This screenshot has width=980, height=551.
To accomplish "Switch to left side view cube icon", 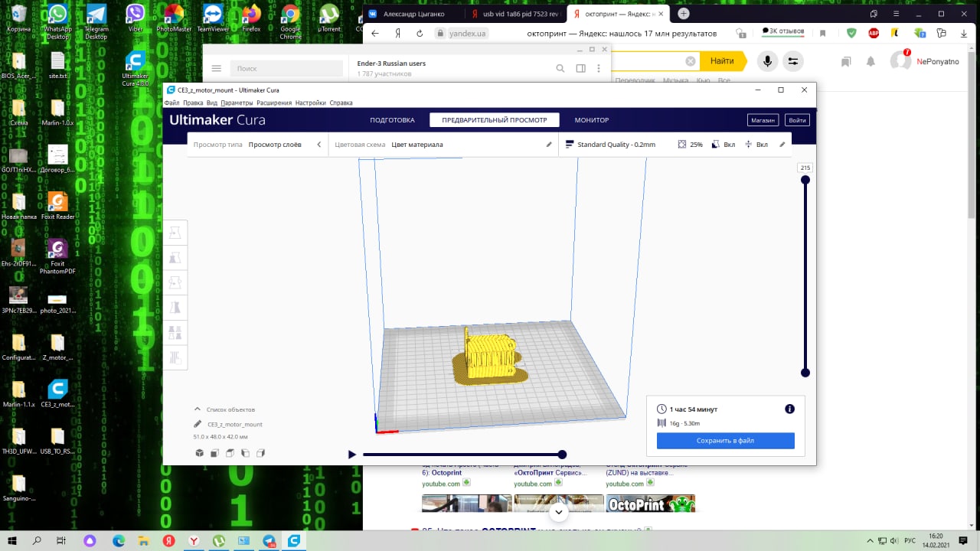I will tap(245, 453).
